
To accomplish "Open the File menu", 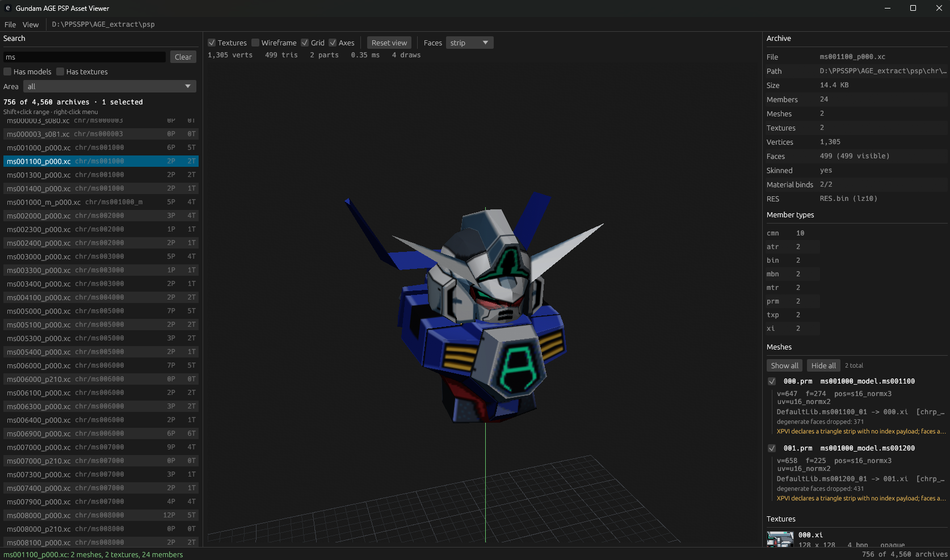I will pos(10,24).
